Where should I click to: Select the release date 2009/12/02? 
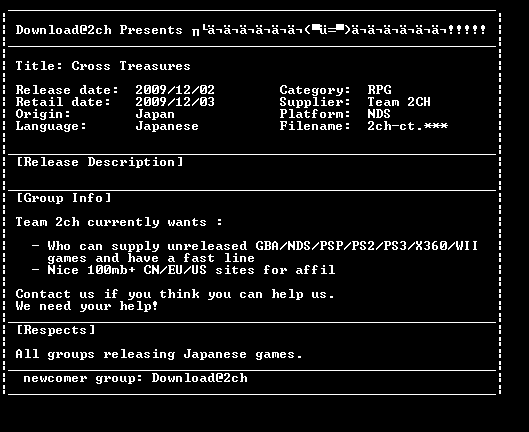click(175, 90)
